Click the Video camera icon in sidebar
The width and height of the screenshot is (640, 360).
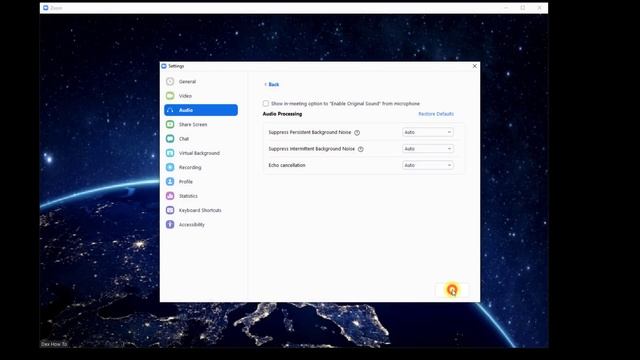(x=170, y=96)
